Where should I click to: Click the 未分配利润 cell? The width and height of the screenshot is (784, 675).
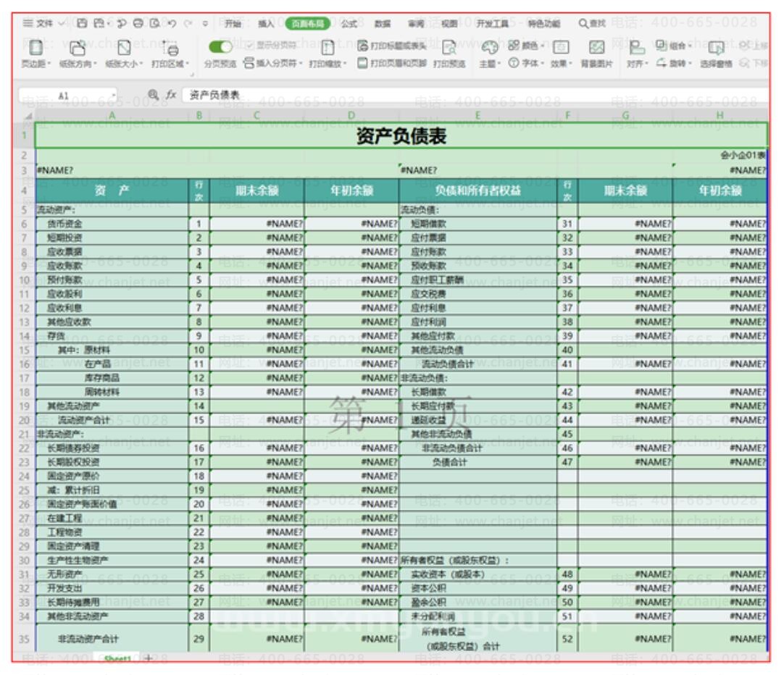pos(478,616)
